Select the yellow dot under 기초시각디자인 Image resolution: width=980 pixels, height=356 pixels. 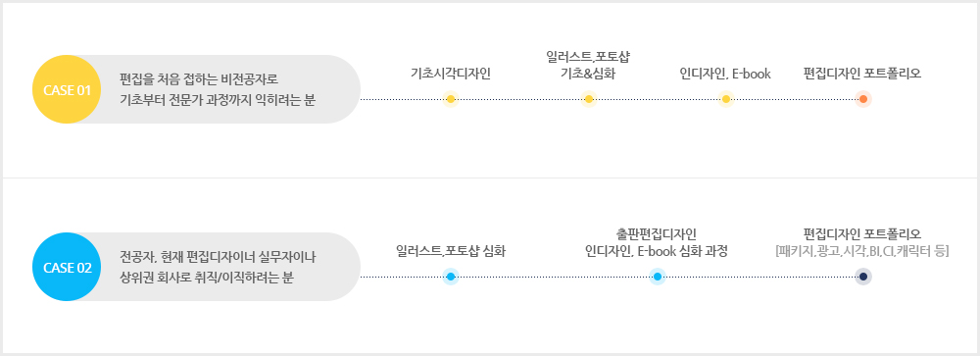point(451,99)
